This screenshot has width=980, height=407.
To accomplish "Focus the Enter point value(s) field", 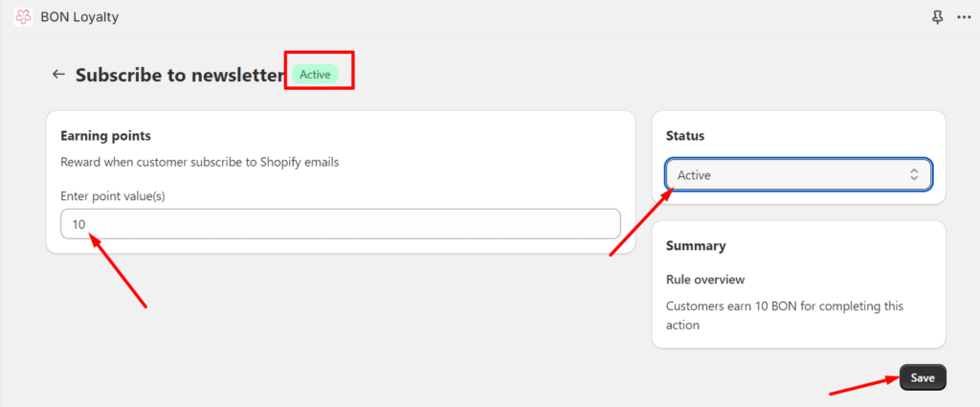I will click(x=340, y=224).
